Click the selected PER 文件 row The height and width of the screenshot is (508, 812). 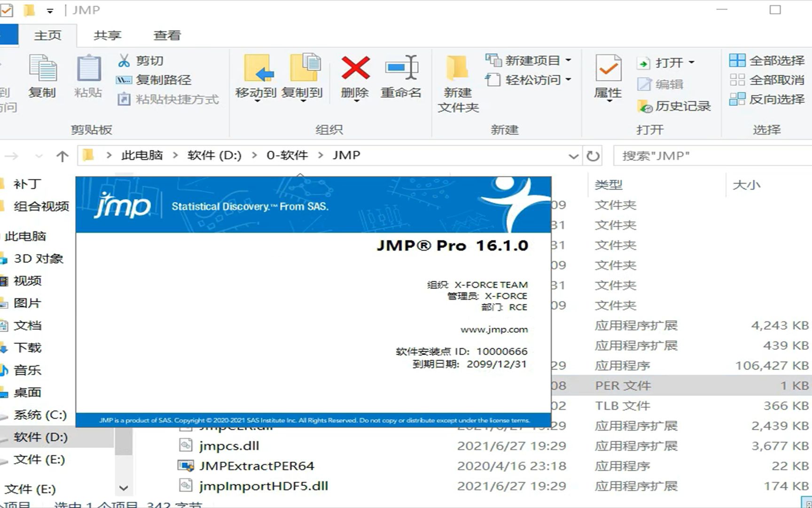coord(681,386)
